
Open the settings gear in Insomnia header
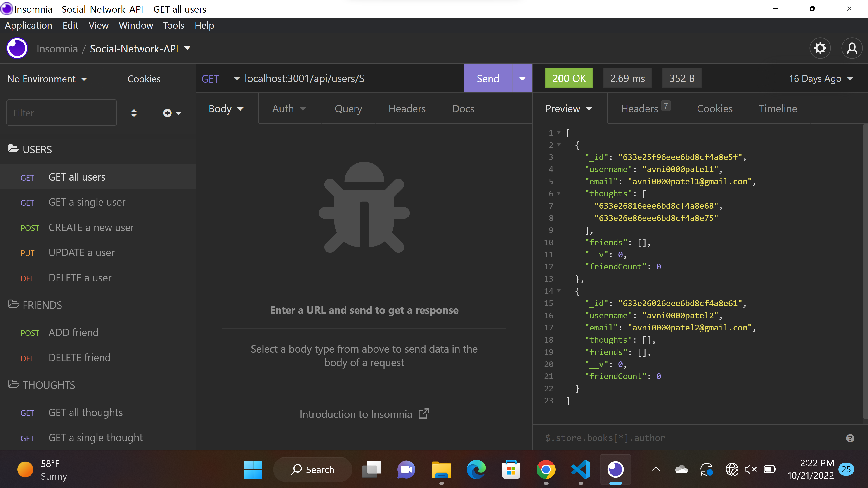click(x=820, y=48)
